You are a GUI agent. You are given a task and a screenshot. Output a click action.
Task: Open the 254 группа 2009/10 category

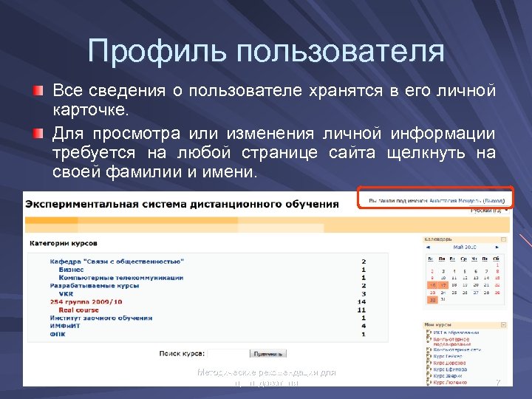pyautogui.click(x=86, y=301)
